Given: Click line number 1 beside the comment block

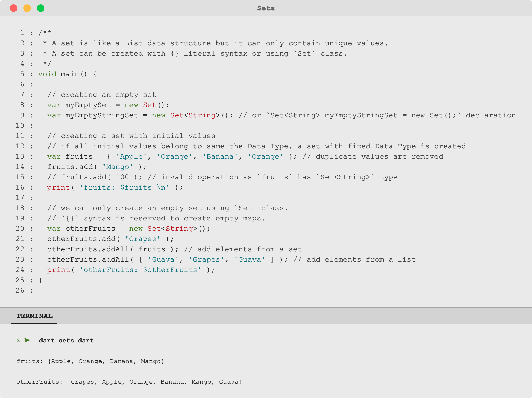Looking at the screenshot, I should 22,33.
